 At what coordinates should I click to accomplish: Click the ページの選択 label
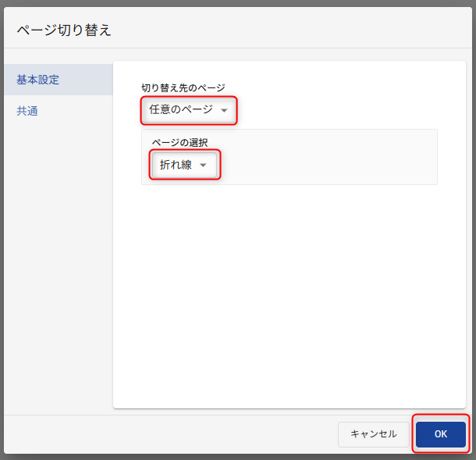[179, 142]
